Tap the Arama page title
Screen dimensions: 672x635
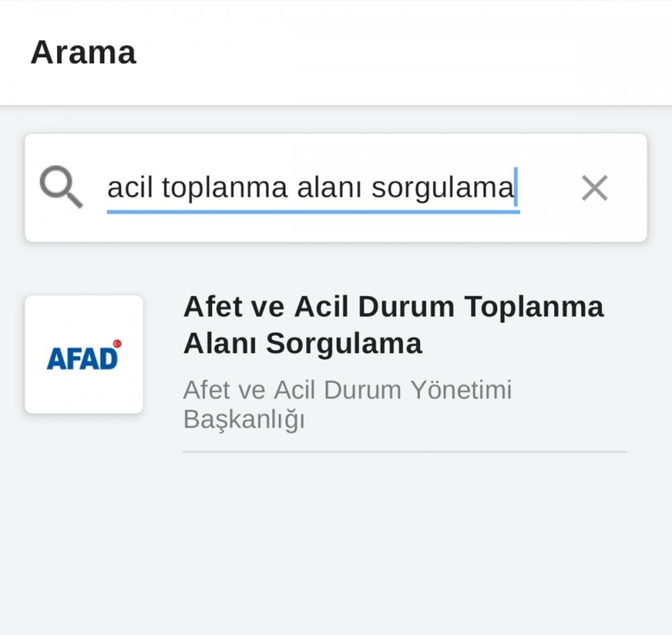[x=83, y=52]
